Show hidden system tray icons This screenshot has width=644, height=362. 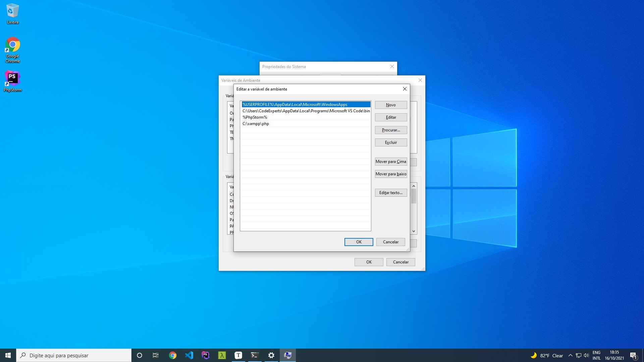pyautogui.click(x=570, y=355)
